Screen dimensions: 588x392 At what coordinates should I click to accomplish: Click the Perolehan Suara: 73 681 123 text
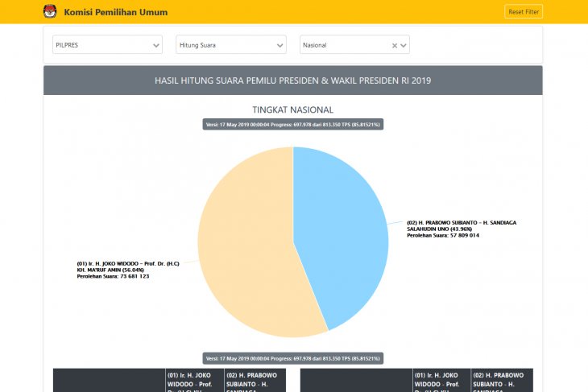tap(113, 276)
